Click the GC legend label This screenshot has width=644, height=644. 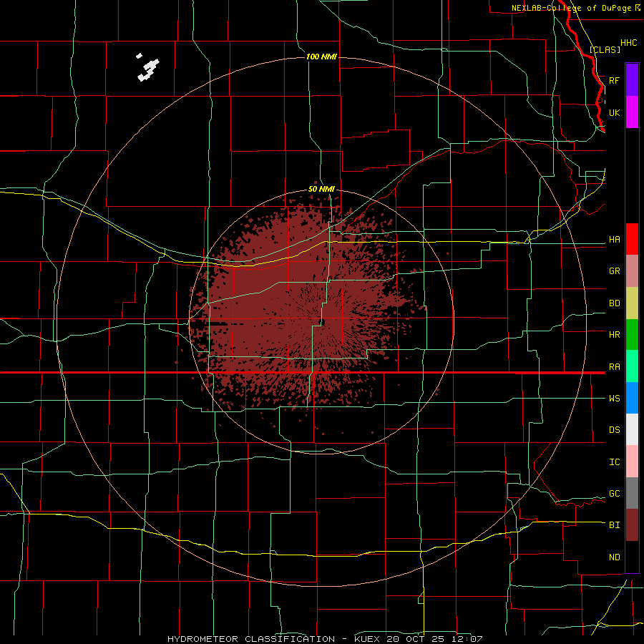[x=614, y=494]
